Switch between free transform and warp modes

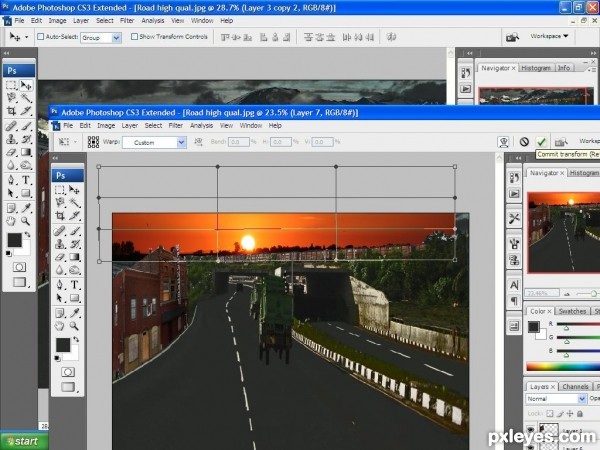point(504,142)
